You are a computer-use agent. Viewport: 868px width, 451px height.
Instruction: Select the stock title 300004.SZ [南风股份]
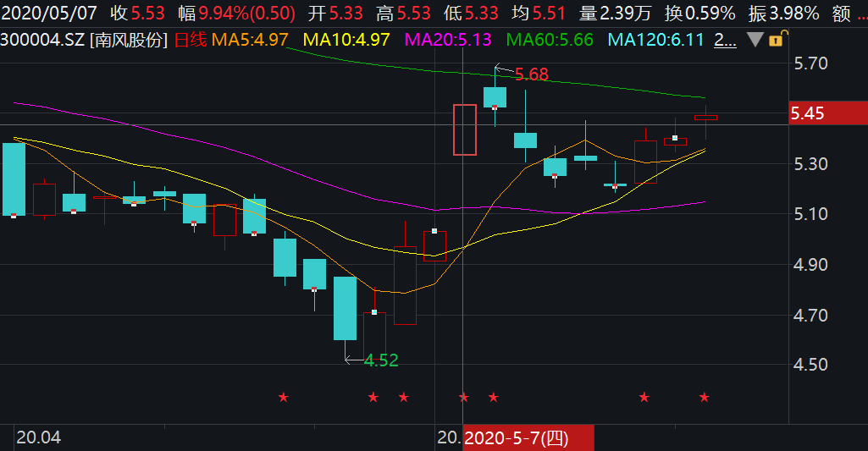[x=84, y=40]
